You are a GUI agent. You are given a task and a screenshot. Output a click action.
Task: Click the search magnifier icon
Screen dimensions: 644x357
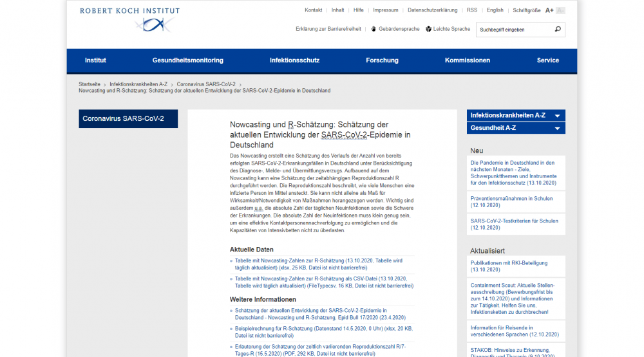(x=558, y=29)
